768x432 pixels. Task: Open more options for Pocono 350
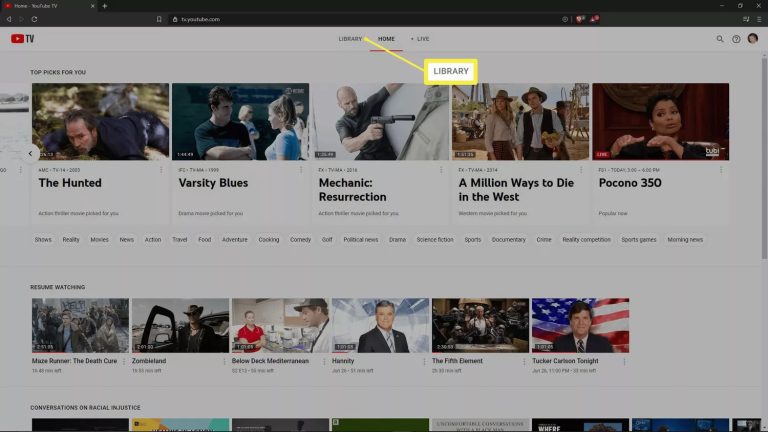(x=721, y=170)
